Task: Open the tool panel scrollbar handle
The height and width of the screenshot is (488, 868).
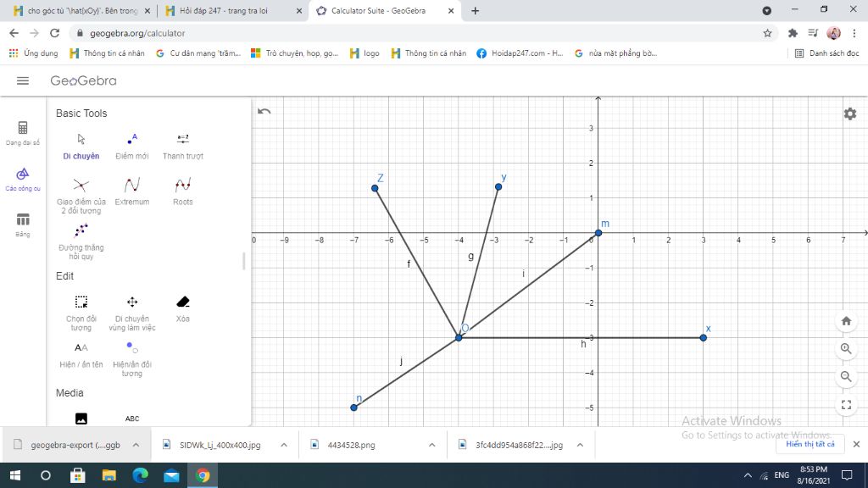Action: [243, 261]
